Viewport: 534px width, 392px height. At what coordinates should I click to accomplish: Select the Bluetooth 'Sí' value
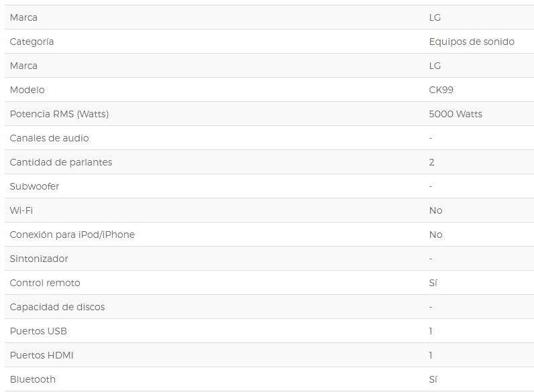[433, 379]
